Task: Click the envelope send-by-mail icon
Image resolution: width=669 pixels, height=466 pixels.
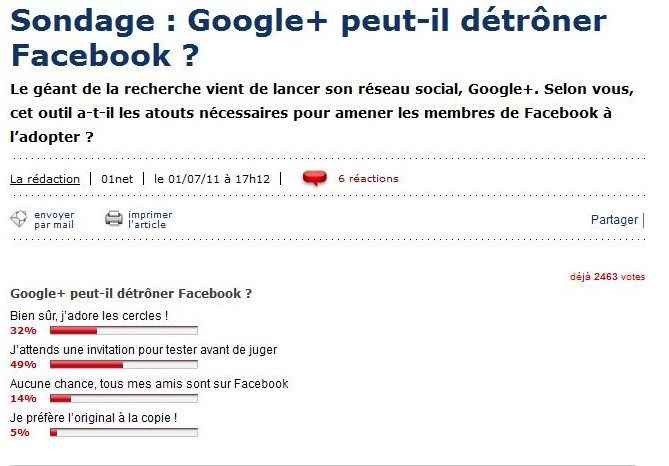Action: (18, 219)
